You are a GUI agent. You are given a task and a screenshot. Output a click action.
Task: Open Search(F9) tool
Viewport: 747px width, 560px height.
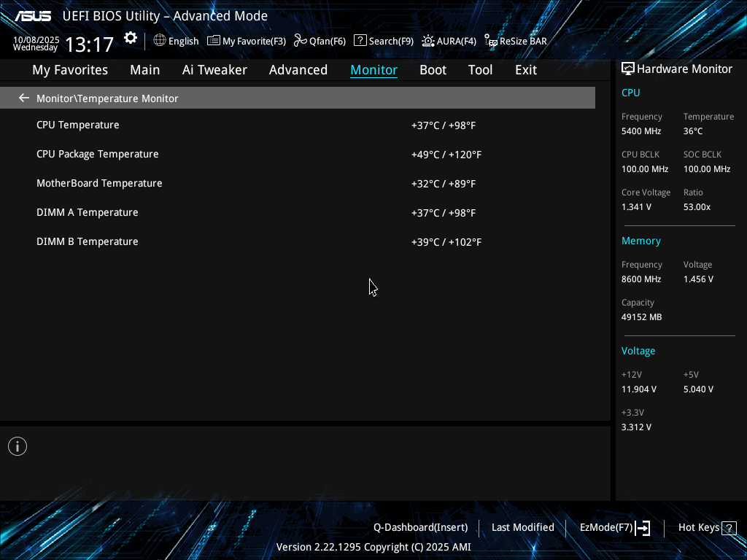point(384,41)
